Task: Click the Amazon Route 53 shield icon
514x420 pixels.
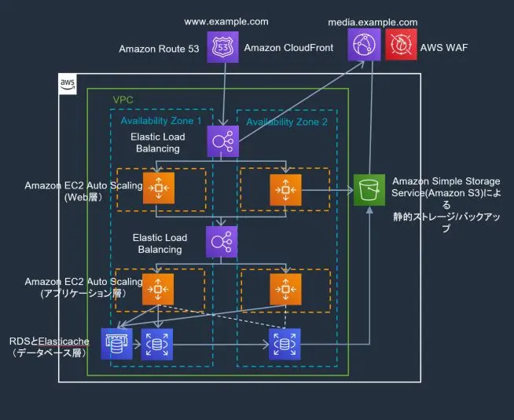Action: click(223, 47)
